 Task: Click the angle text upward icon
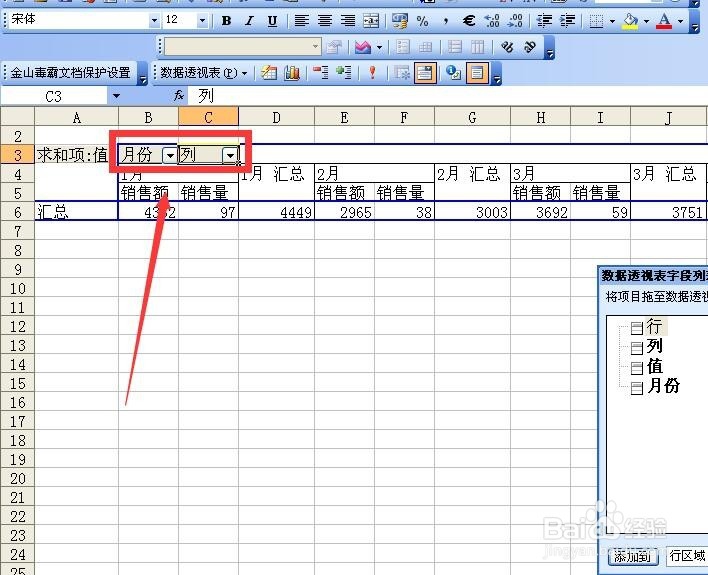tap(530, 47)
